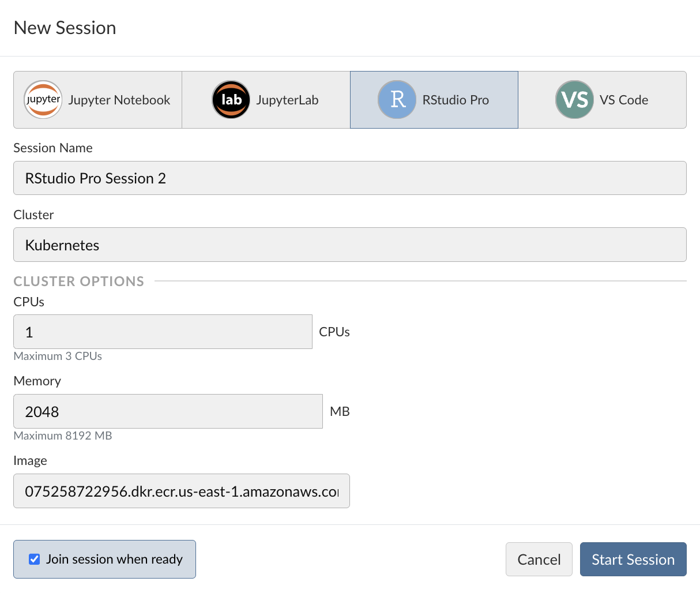Click the black JupyterLab 'lab' icon

[231, 100]
